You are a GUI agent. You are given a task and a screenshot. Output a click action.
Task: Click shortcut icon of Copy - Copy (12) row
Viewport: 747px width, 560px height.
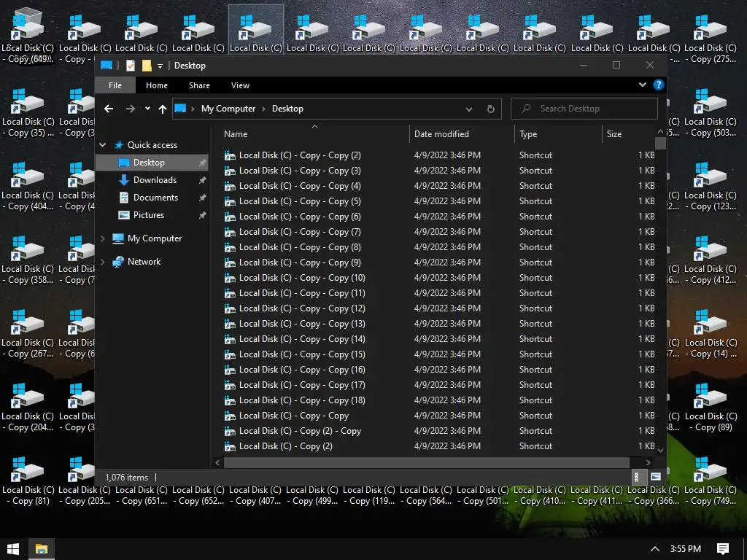(x=230, y=308)
